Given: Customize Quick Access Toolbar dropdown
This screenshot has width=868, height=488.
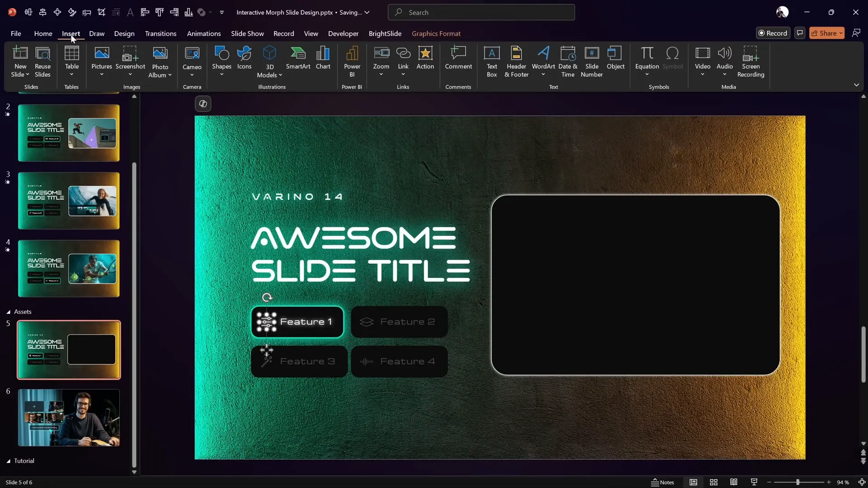Looking at the screenshot, I should [222, 12].
